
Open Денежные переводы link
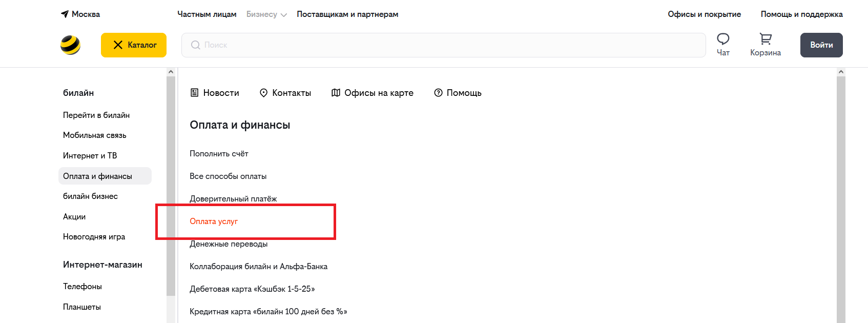[x=229, y=244]
